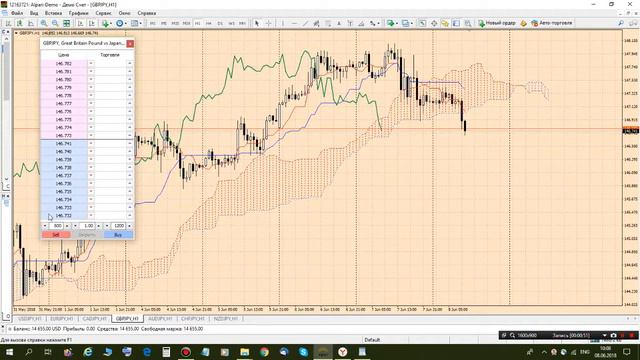
Task: Click Новый ордер button
Action: point(497,23)
